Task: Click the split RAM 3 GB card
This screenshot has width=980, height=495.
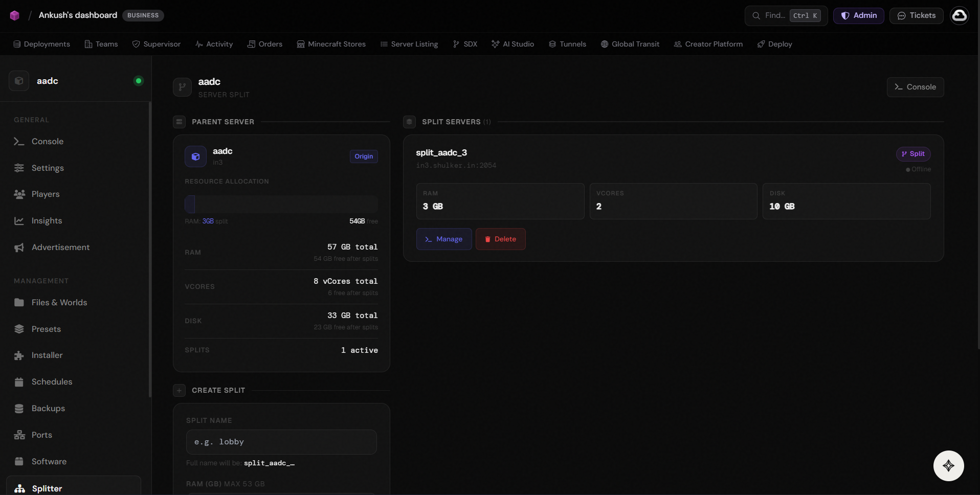Action: [x=500, y=201]
